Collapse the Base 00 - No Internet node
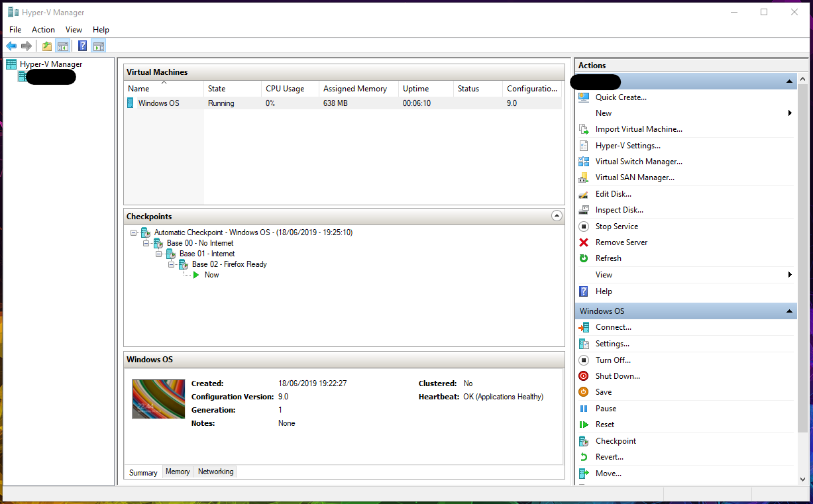 [x=146, y=243]
